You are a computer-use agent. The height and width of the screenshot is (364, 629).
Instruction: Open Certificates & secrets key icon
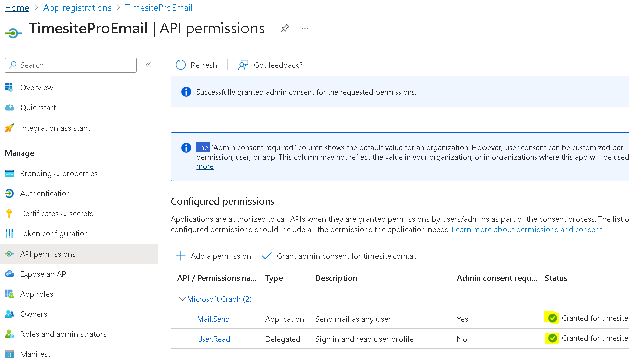tap(9, 213)
